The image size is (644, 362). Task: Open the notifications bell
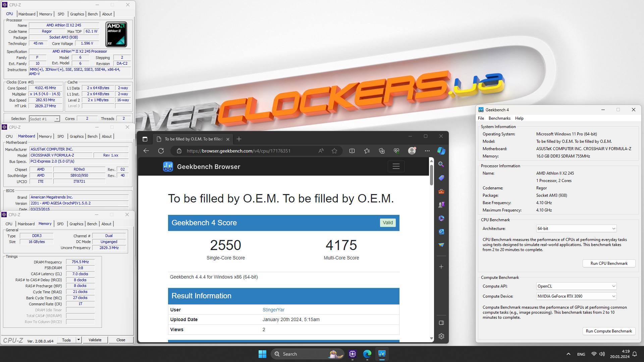click(x=635, y=354)
